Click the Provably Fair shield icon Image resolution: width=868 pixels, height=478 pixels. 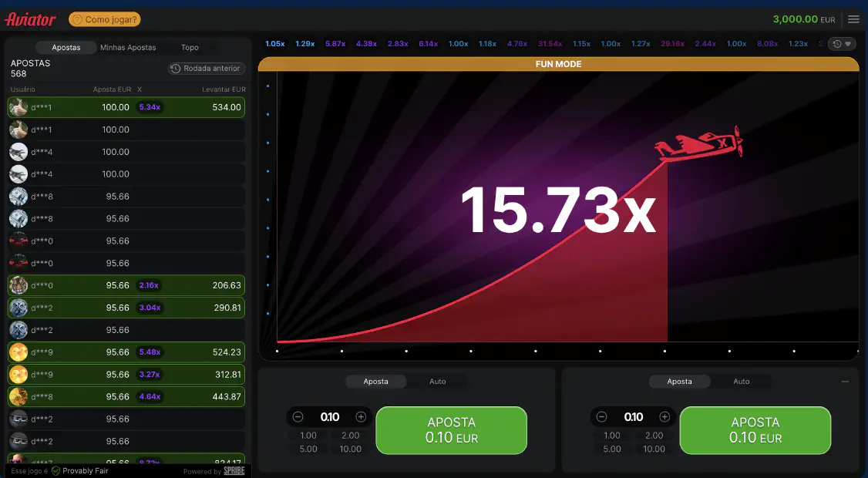click(x=56, y=470)
